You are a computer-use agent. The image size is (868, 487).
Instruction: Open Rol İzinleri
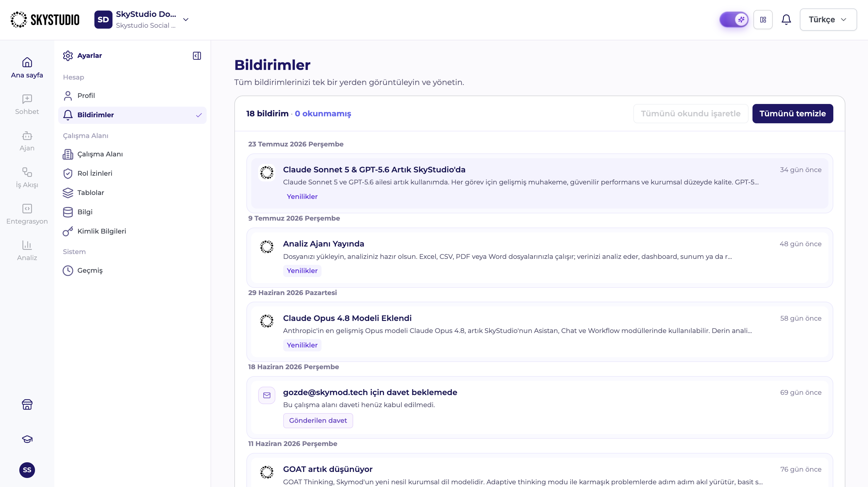coord(132,174)
